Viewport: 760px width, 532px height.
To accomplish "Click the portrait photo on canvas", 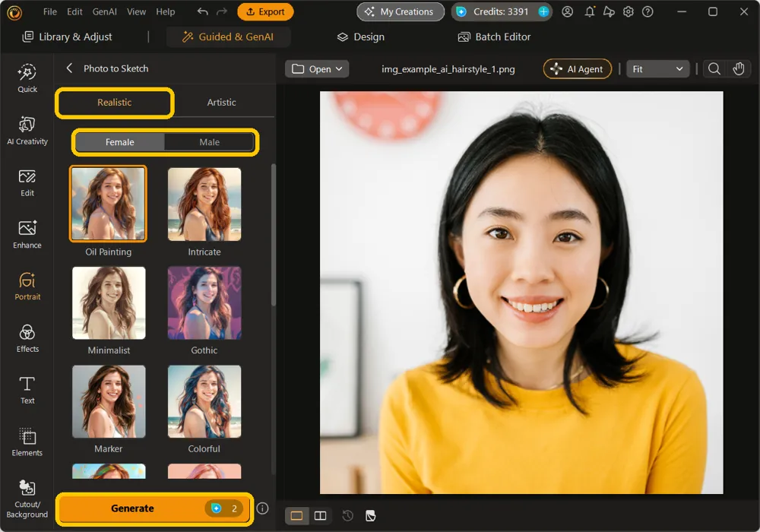I will (x=521, y=293).
